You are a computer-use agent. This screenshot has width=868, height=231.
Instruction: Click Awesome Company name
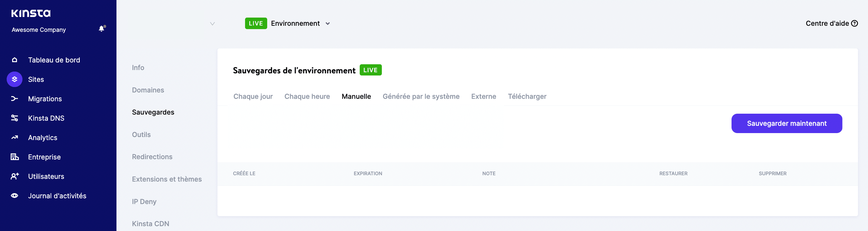[39, 30]
